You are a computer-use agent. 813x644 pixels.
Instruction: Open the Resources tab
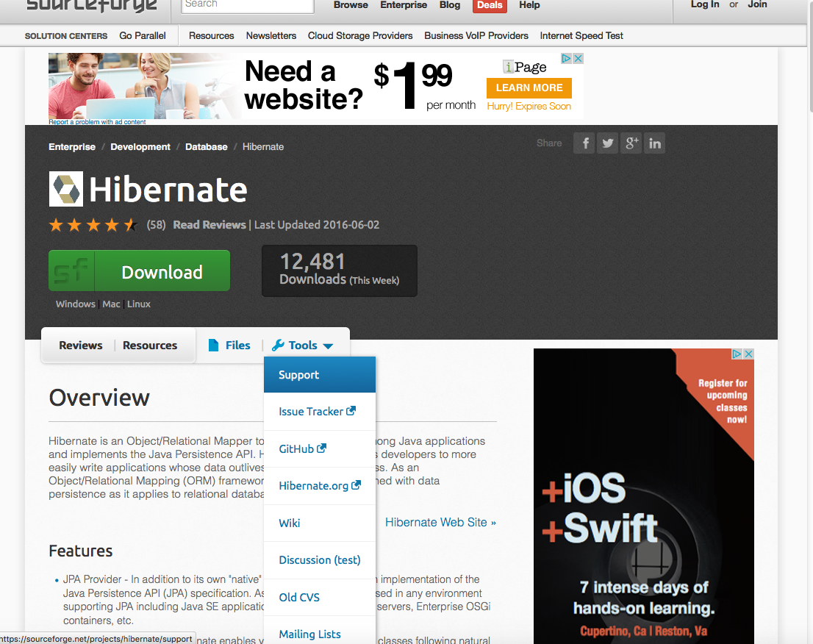[150, 345]
